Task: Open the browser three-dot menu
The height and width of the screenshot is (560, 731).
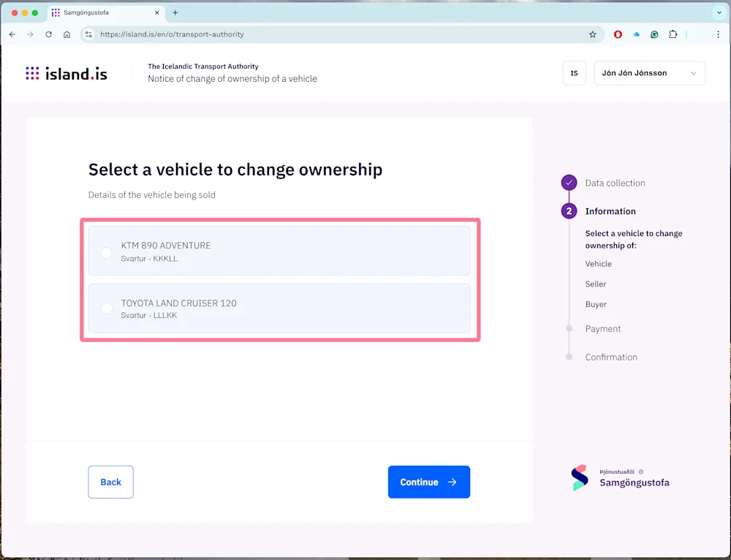Action: tap(719, 34)
